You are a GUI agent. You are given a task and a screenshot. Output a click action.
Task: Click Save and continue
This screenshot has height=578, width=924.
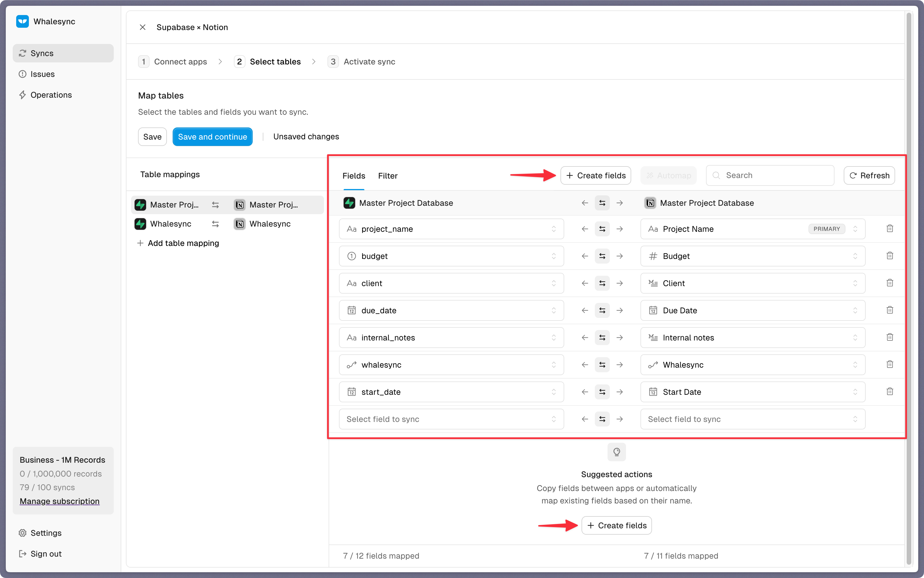212,137
